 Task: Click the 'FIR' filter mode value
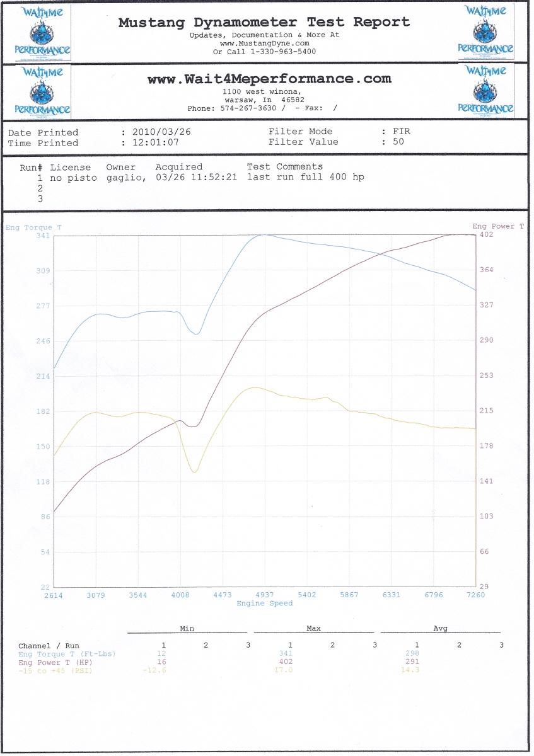[401, 132]
